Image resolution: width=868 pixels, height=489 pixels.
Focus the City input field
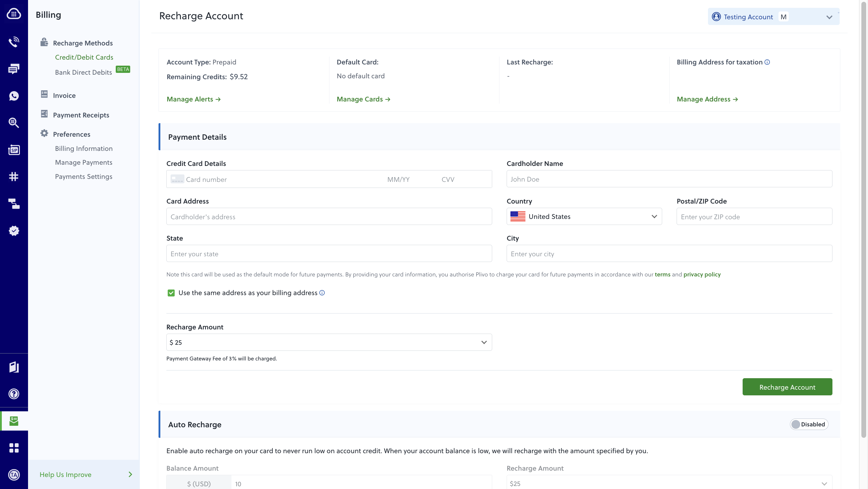(669, 254)
